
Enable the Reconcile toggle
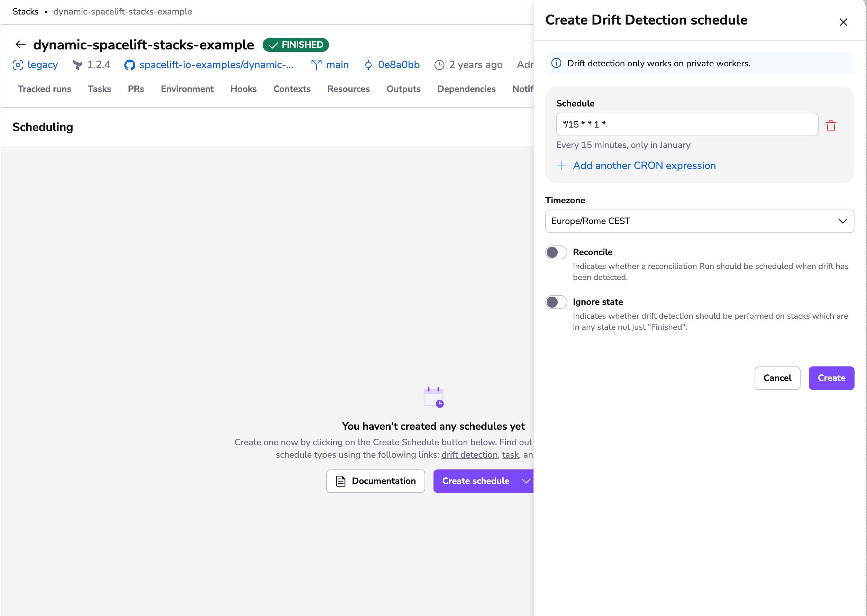pos(556,252)
